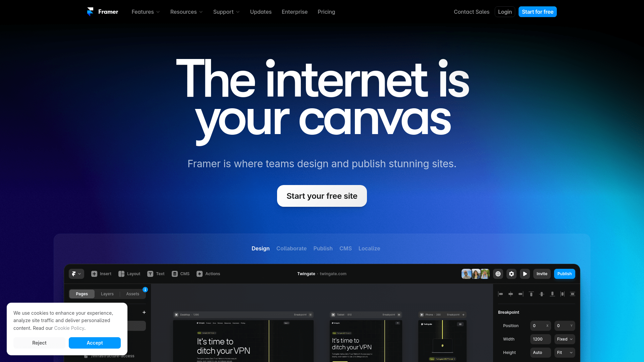Select the Design tab in feature tabs
Viewport: 644px width, 362px height.
pos(261,248)
